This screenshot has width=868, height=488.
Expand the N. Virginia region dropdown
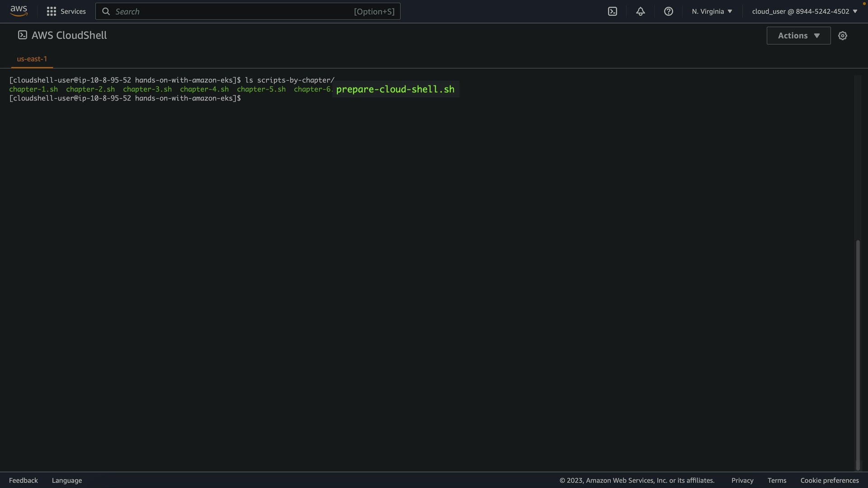tap(712, 11)
